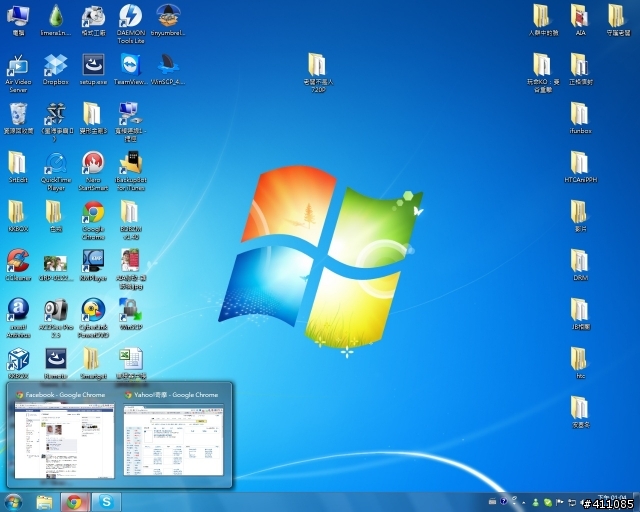Screen dimensions: 640x512
Task: Launch Nero StartSmart shortcut
Action: pyautogui.click(x=93, y=171)
